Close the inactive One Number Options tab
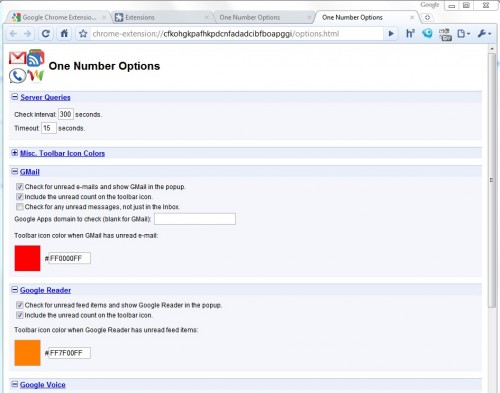This screenshot has width=500, height=393. (309, 17)
